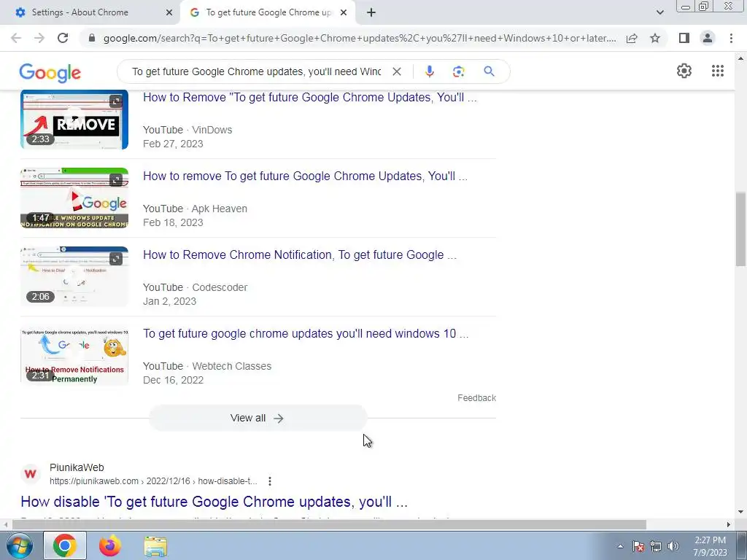This screenshot has width=747, height=560.
Task: Click the horizontal scrollbar thumb
Action: click(x=329, y=525)
